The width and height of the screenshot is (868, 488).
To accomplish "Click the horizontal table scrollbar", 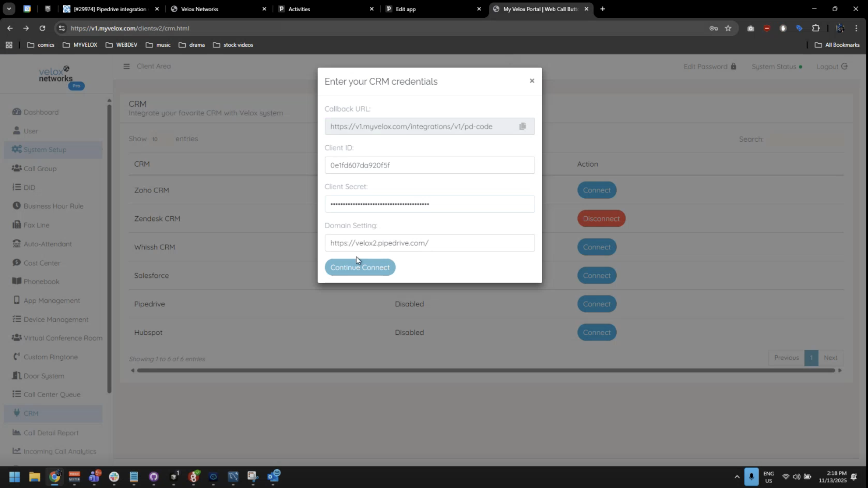I will tap(485, 370).
